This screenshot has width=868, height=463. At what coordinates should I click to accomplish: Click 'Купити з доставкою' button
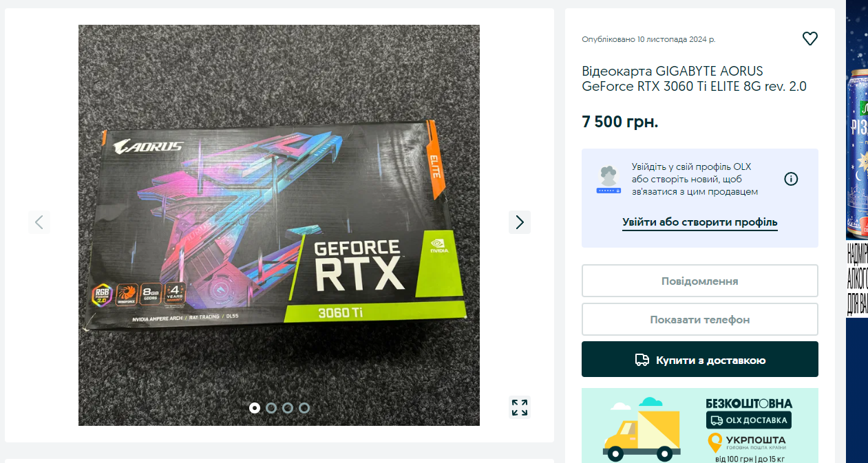[x=700, y=359]
